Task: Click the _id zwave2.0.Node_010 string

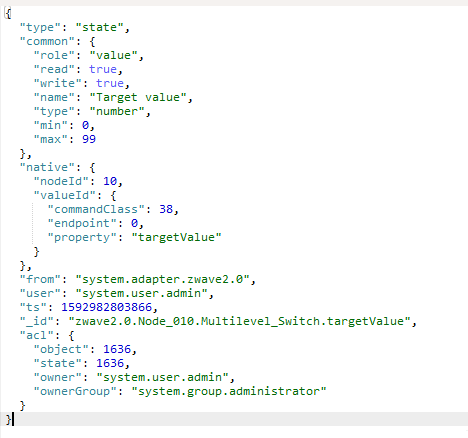Action: [x=239, y=321]
